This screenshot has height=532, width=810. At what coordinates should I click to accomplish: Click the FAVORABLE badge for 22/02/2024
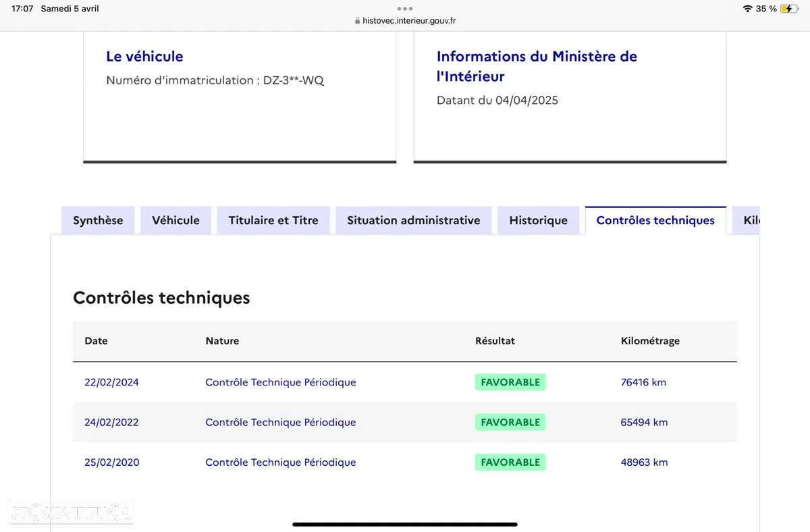510,382
